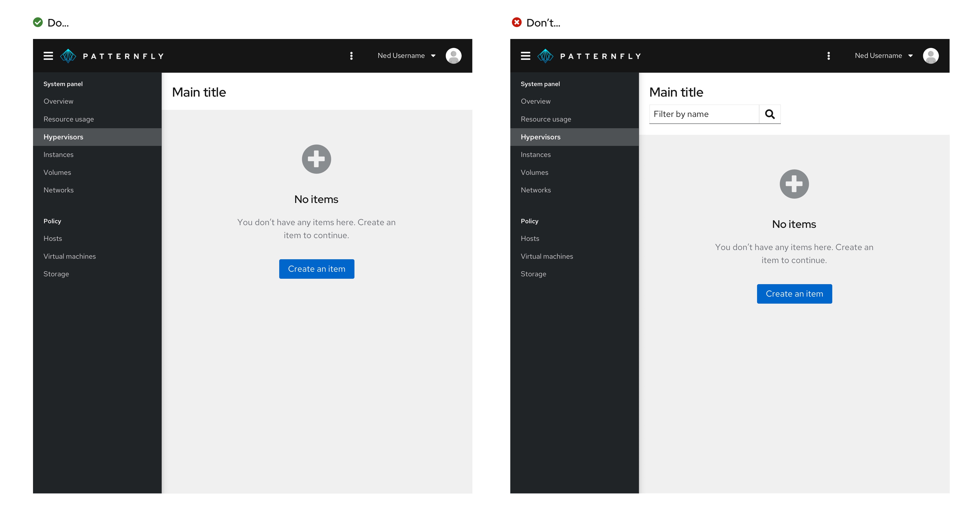The image size is (980, 525).
Task: Click Main title heading in Do example
Action: tap(199, 92)
